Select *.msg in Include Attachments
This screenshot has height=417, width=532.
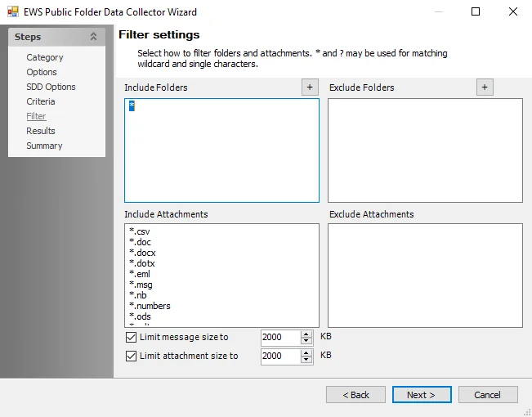(141, 285)
